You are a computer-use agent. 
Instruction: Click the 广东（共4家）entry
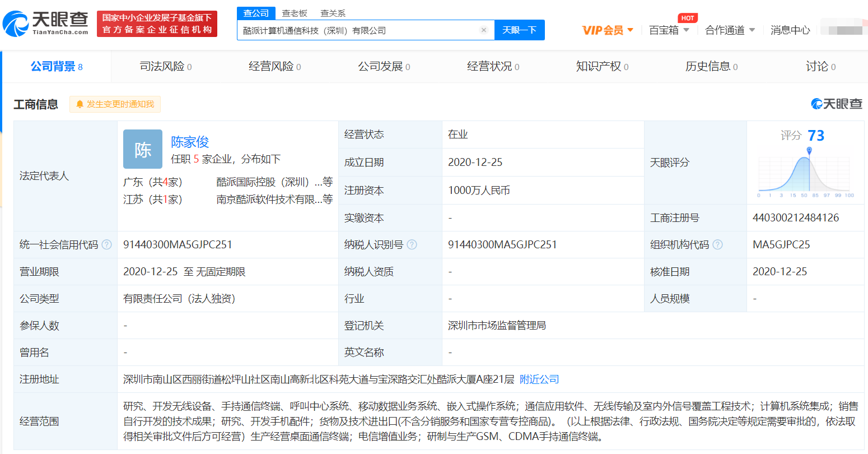click(x=153, y=182)
